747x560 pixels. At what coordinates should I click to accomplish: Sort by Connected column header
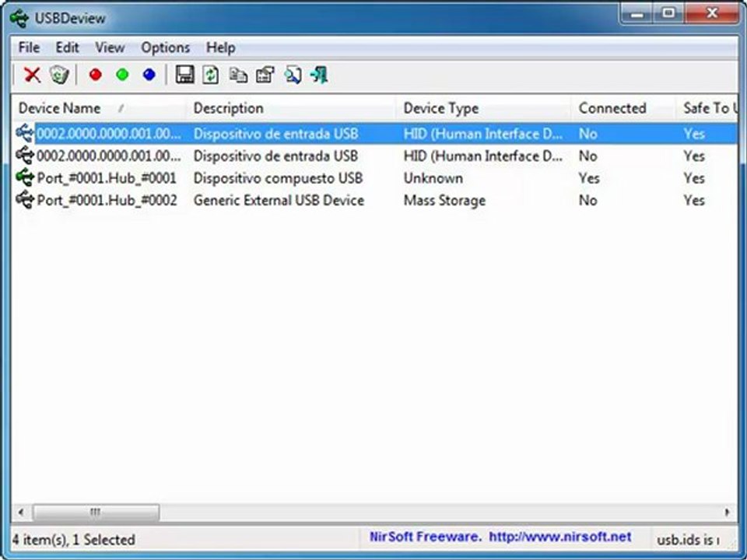[x=623, y=108]
